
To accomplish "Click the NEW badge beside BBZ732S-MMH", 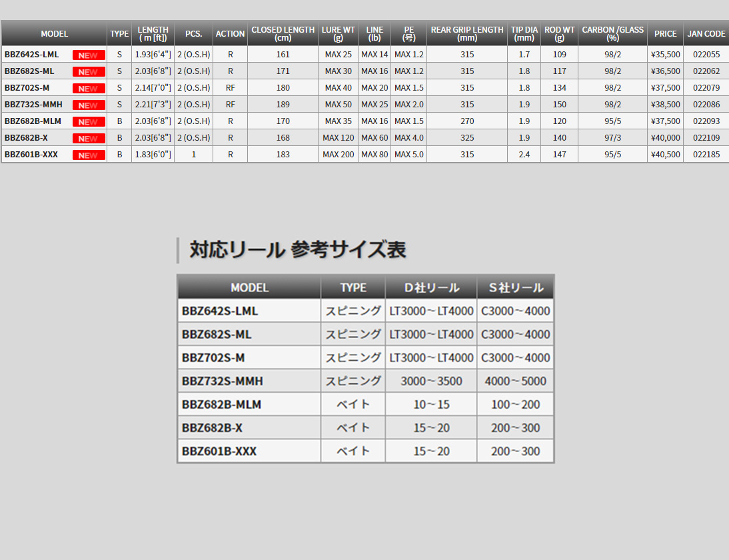I will pos(89,105).
